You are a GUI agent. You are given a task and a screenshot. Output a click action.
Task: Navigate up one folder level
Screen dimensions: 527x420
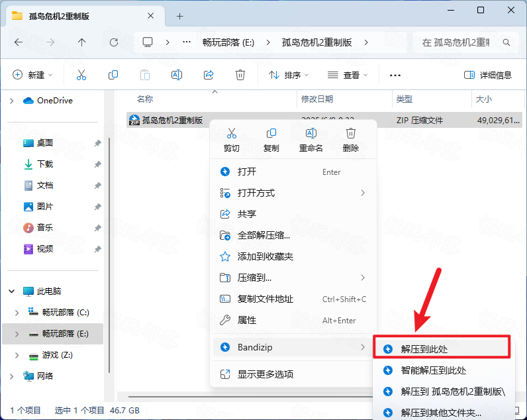[81, 42]
